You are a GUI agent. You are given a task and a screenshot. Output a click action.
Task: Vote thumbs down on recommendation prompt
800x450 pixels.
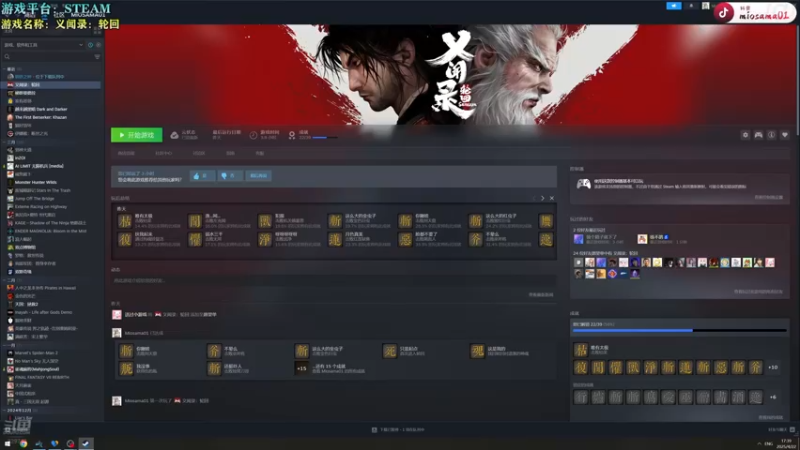pyautogui.click(x=230, y=176)
